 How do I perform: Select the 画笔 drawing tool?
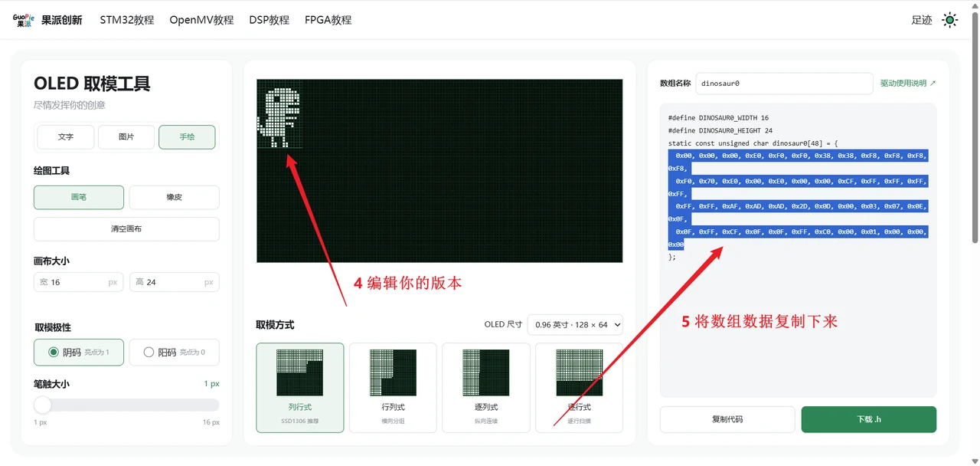click(x=79, y=197)
